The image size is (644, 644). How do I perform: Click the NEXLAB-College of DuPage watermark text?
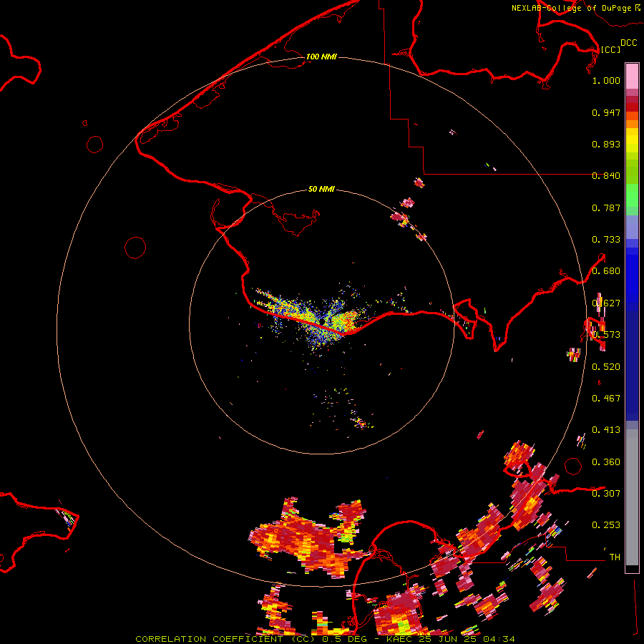[x=575, y=8]
